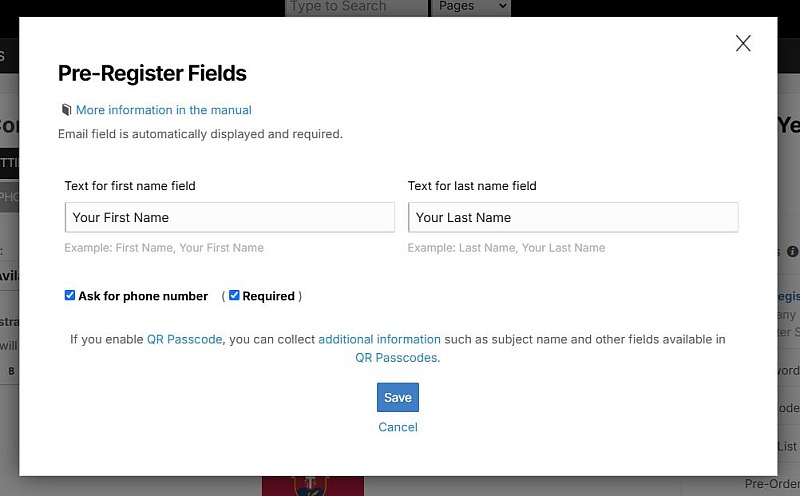Open the additional information link

point(379,339)
